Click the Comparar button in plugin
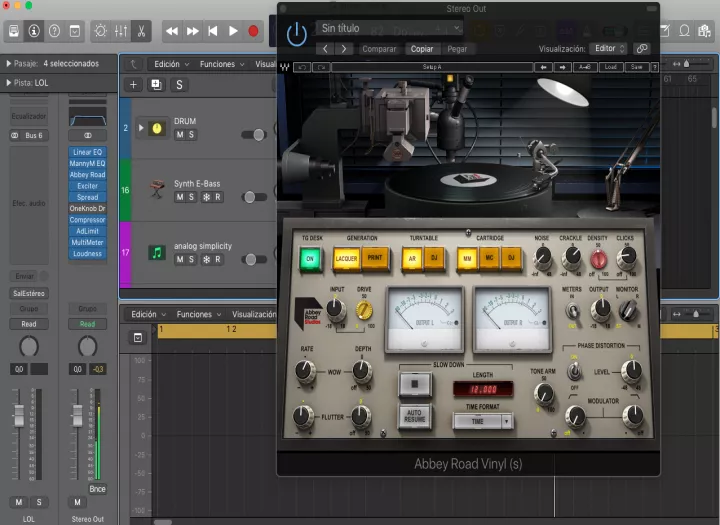 pyautogui.click(x=379, y=49)
